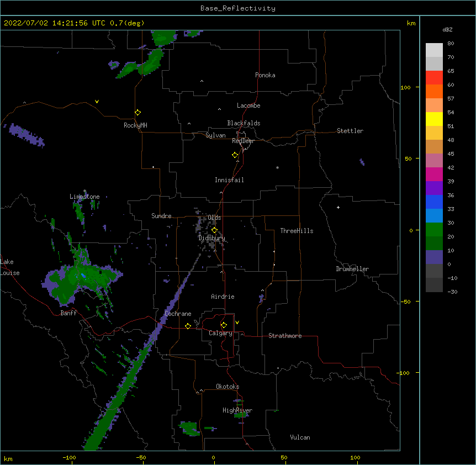Click the Okotoks town label
Screen dimensions: 476x465
point(228,387)
